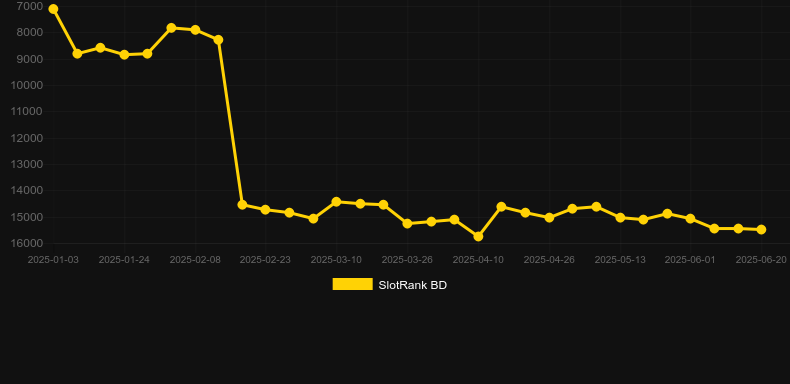This screenshot has height=384, width=790.
Task: Select the final data point above 2025-06-20
Action: click(761, 229)
